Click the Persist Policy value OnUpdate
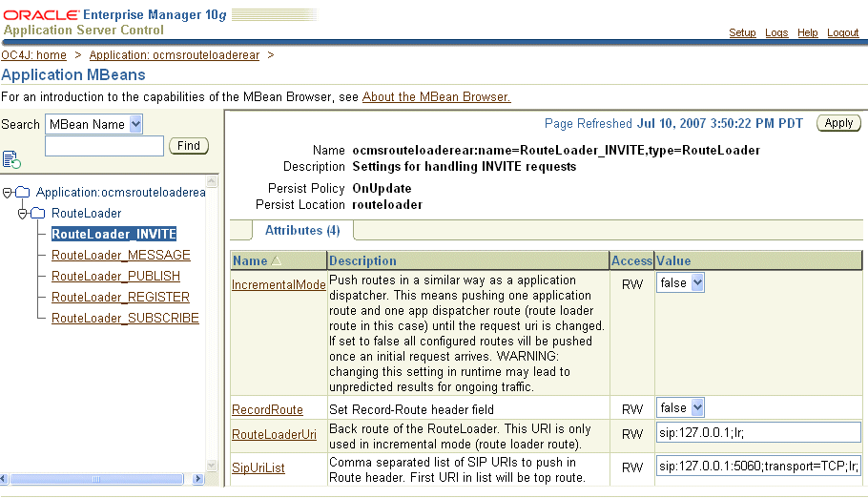 pyautogui.click(x=382, y=188)
